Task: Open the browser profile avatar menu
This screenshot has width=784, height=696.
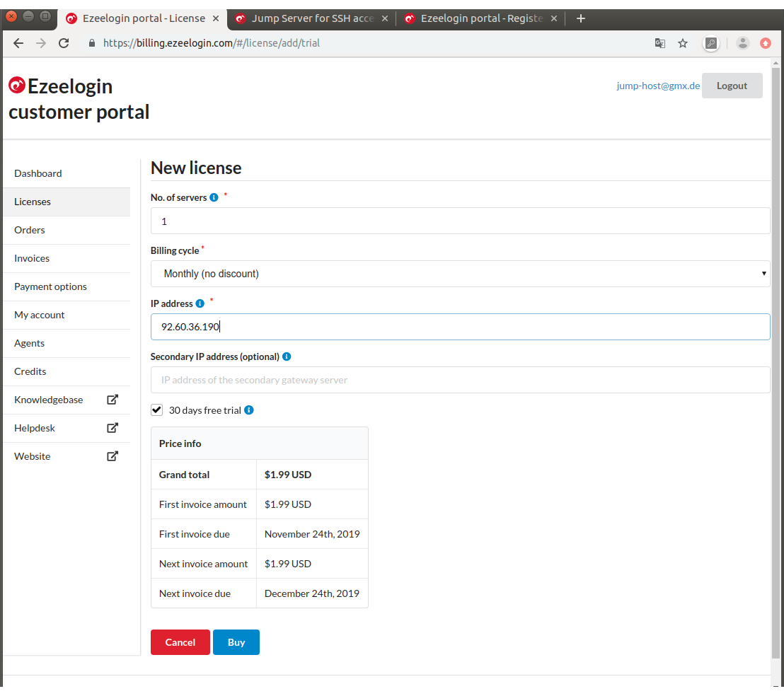Action: [x=742, y=43]
